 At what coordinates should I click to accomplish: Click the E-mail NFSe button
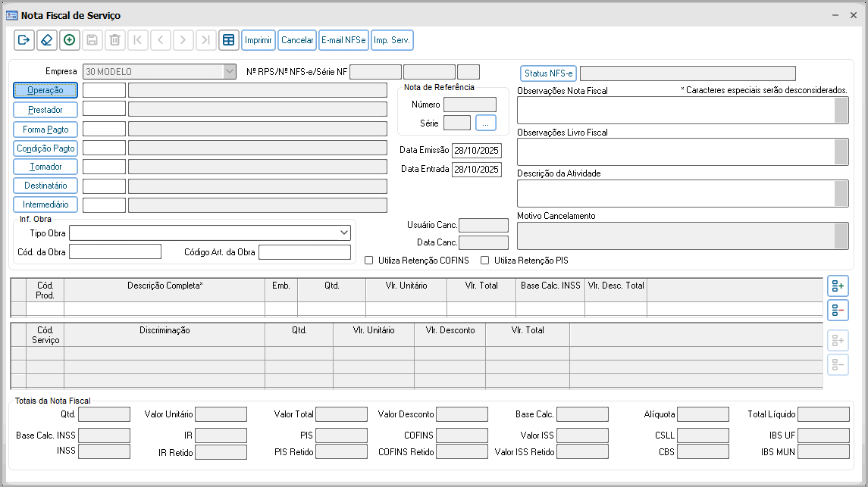[343, 40]
